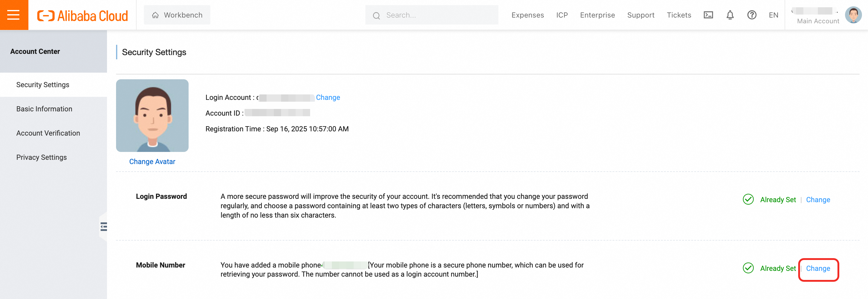This screenshot has height=299, width=868.
Task: Open Account Verification section
Action: (48, 133)
